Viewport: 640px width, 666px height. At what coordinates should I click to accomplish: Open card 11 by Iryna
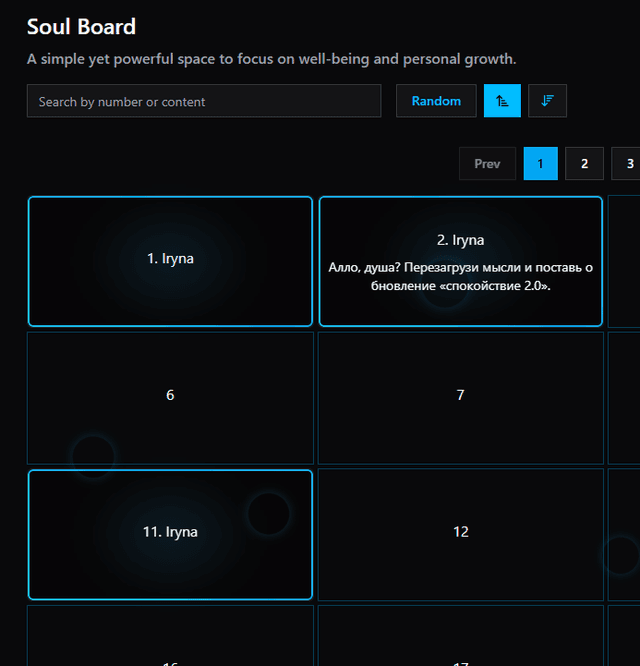(170, 534)
